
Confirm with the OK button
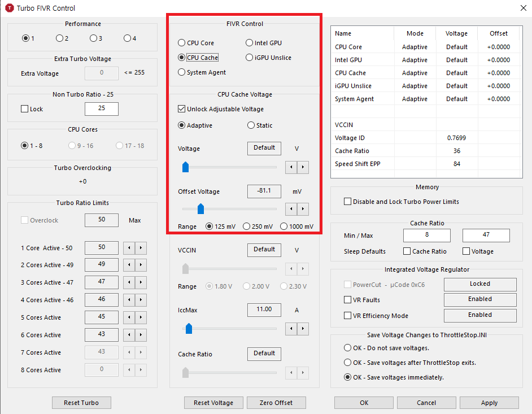(364, 403)
